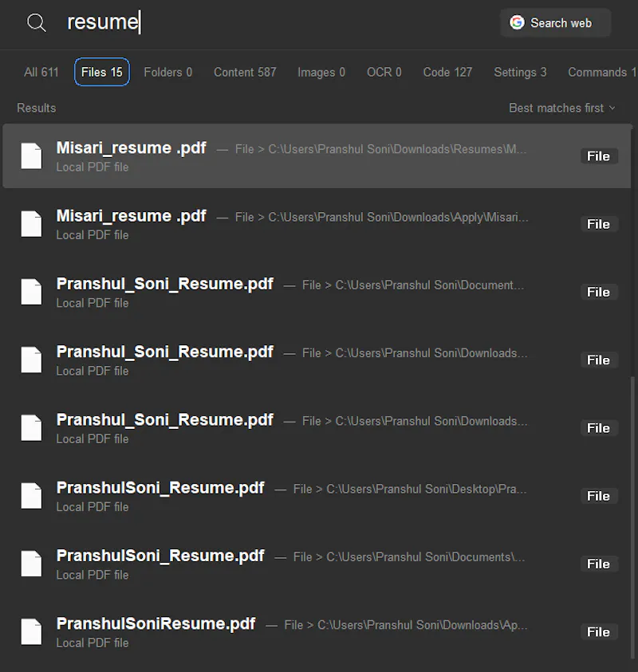
Task: Click File badge on PranshulSoni_Resume Desktop row
Action: pyautogui.click(x=599, y=496)
